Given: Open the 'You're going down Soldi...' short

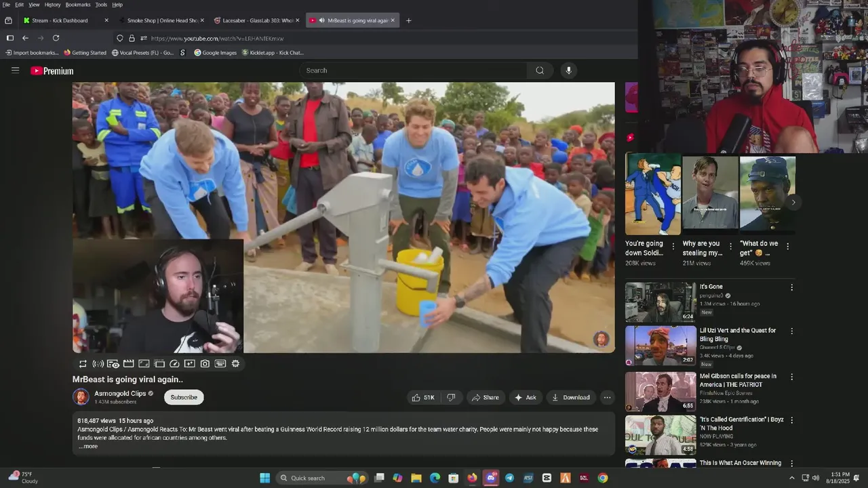Looking at the screenshot, I should click(653, 194).
